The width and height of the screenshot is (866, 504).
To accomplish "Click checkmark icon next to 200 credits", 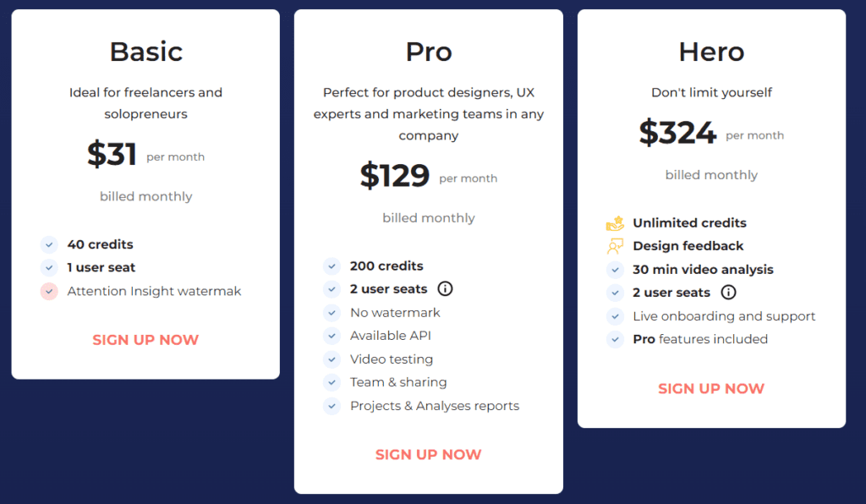I will click(332, 266).
